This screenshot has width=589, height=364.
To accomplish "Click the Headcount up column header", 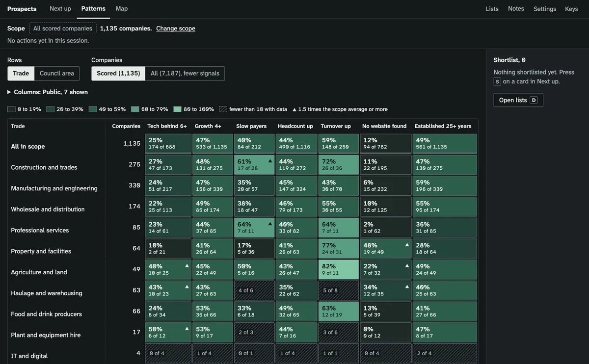I will click(x=295, y=126).
